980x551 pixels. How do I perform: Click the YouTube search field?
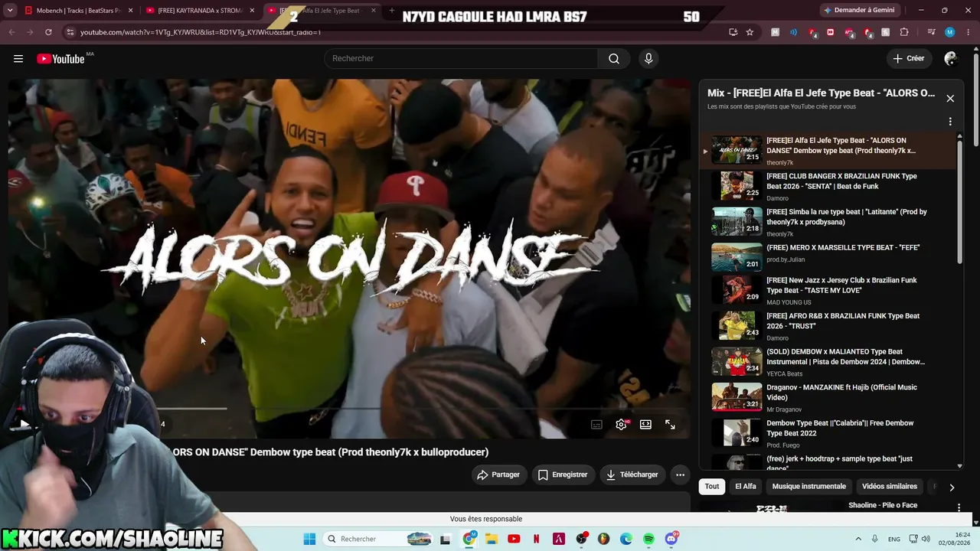tap(461, 59)
